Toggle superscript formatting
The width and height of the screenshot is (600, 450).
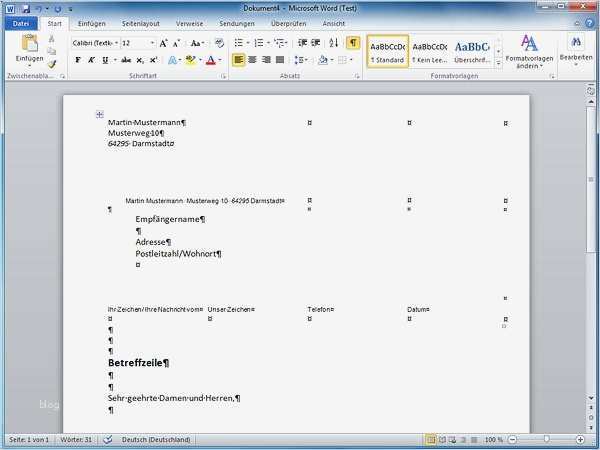[153, 60]
